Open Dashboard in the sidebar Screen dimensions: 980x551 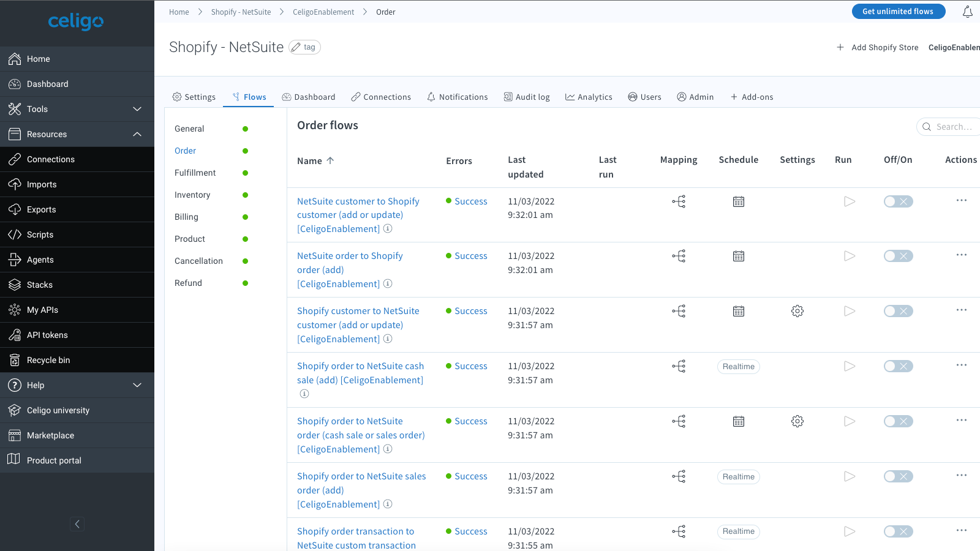[77, 84]
